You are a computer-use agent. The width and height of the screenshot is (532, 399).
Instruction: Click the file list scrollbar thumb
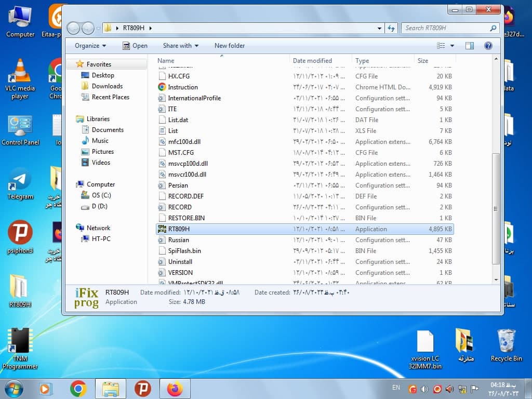(x=496, y=209)
